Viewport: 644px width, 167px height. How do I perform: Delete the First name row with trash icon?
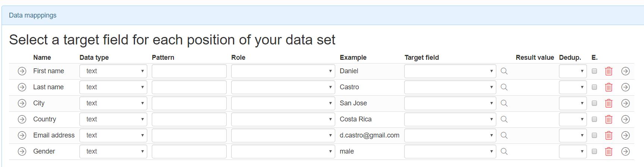point(609,71)
